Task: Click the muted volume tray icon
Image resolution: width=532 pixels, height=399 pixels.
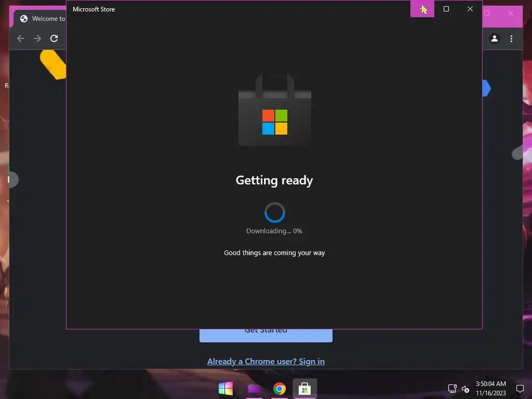Action: pos(465,389)
